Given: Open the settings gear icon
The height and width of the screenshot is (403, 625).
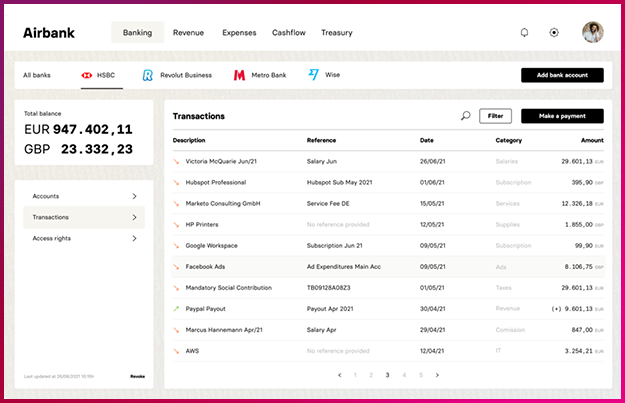Looking at the screenshot, I should point(554,32).
